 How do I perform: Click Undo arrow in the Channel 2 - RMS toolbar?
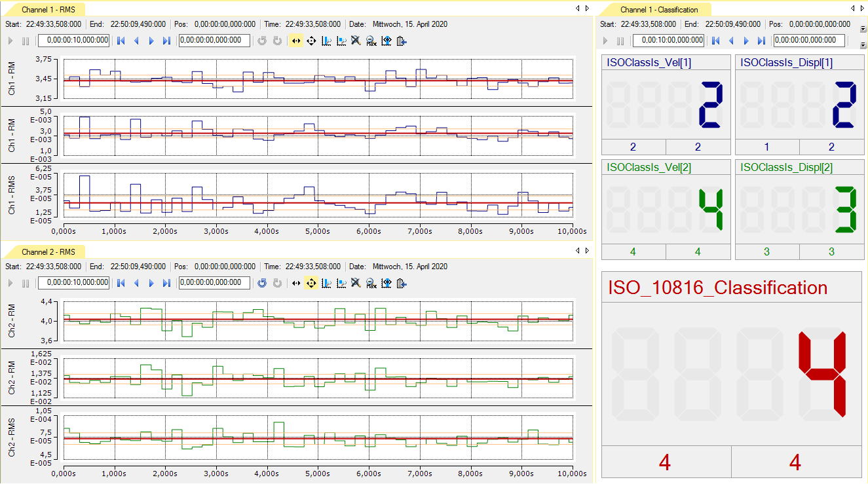[x=262, y=283]
